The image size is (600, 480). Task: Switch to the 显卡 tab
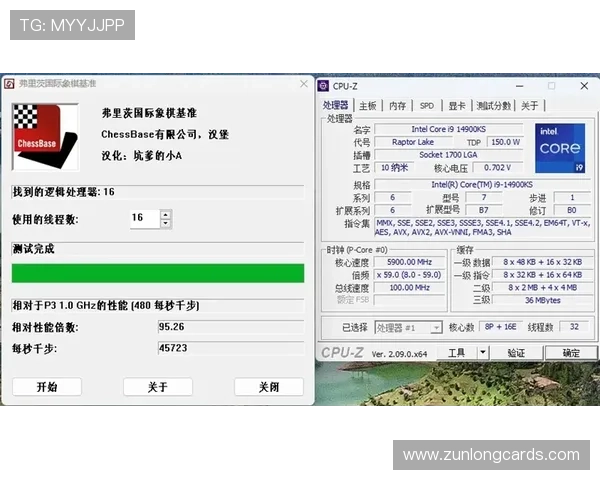(457, 106)
